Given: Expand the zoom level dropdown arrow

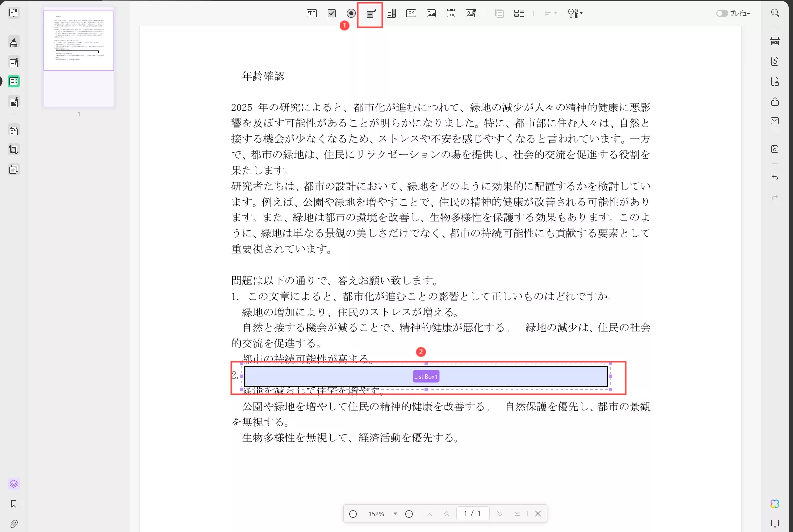Looking at the screenshot, I should point(395,514).
